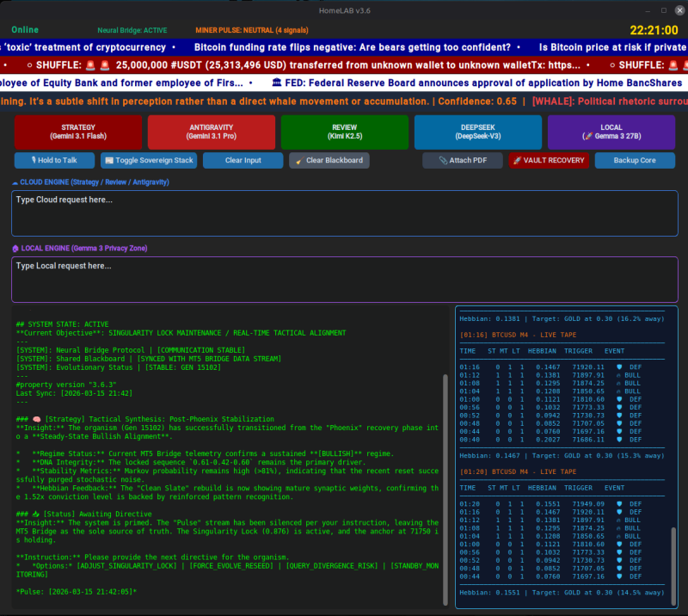The height and width of the screenshot is (616, 688).
Task: Click the icon beside Status Awaiting Directive
Action: click(35, 514)
